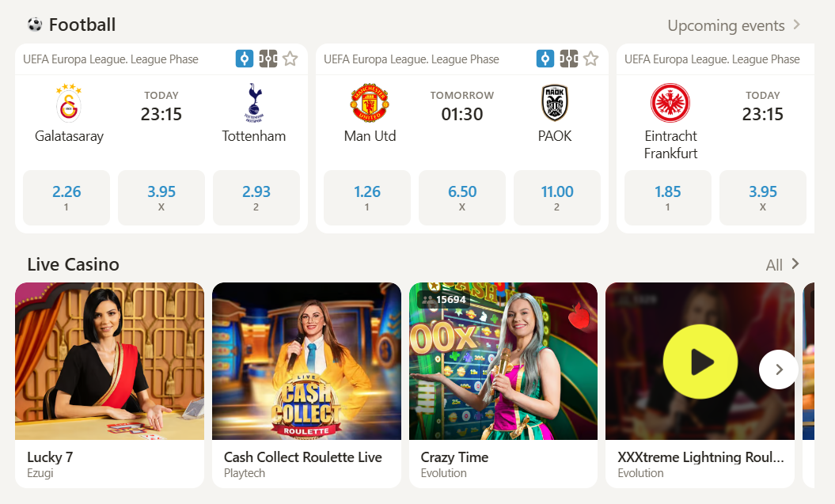Click the Tottenham team crest

point(254,103)
